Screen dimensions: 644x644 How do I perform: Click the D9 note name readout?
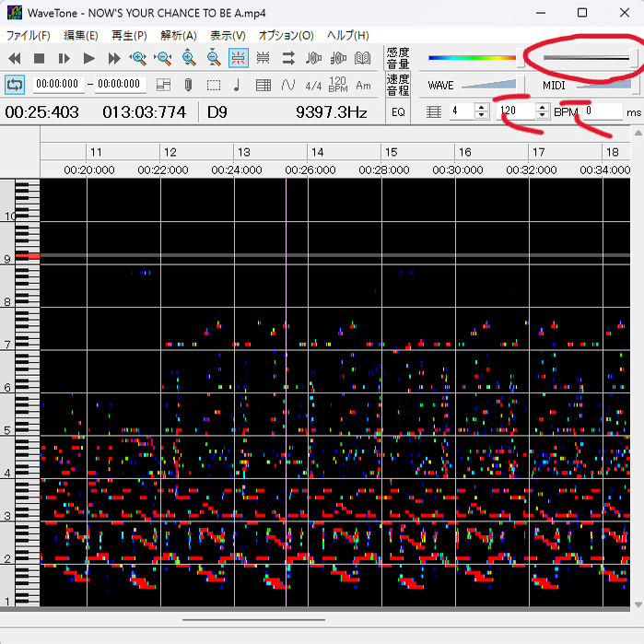click(x=217, y=112)
